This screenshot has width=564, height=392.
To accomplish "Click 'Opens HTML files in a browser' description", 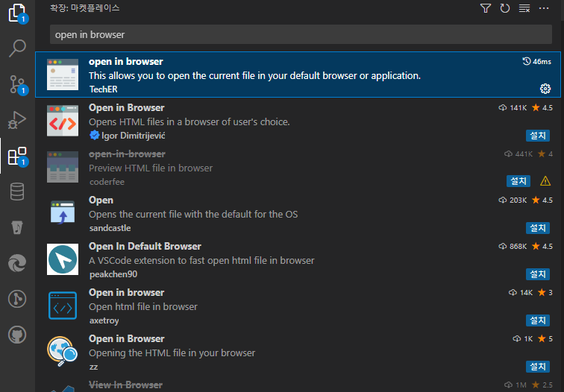I will (x=189, y=122).
